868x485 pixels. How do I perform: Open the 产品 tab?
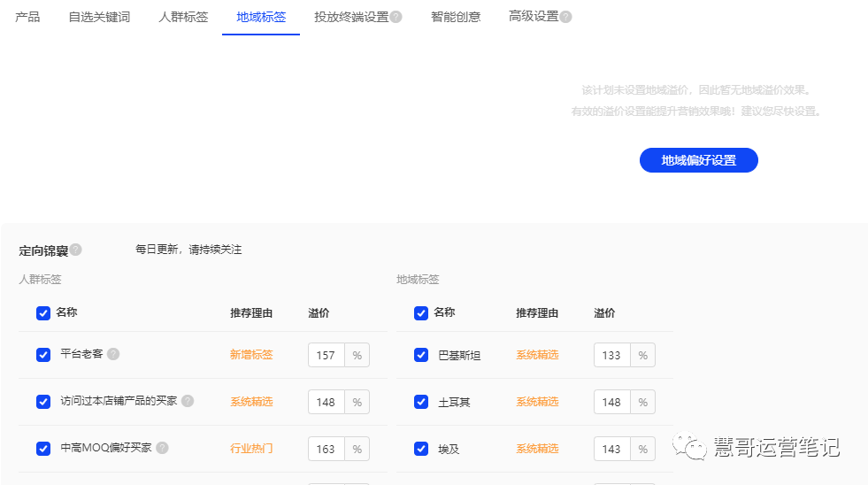27,17
